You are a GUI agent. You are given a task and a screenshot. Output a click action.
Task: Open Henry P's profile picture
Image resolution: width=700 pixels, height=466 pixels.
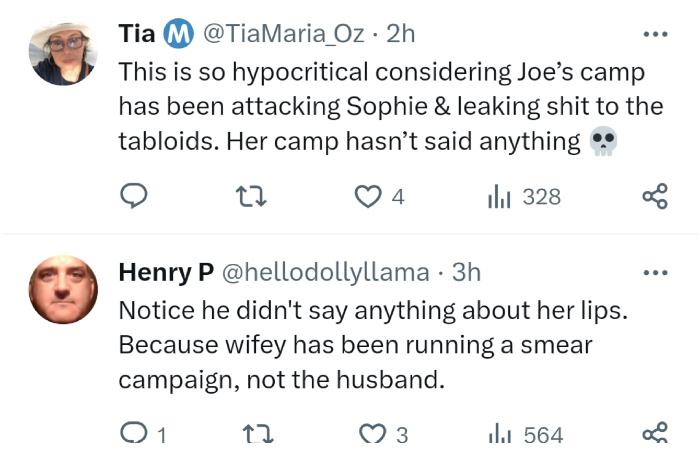[x=63, y=290]
